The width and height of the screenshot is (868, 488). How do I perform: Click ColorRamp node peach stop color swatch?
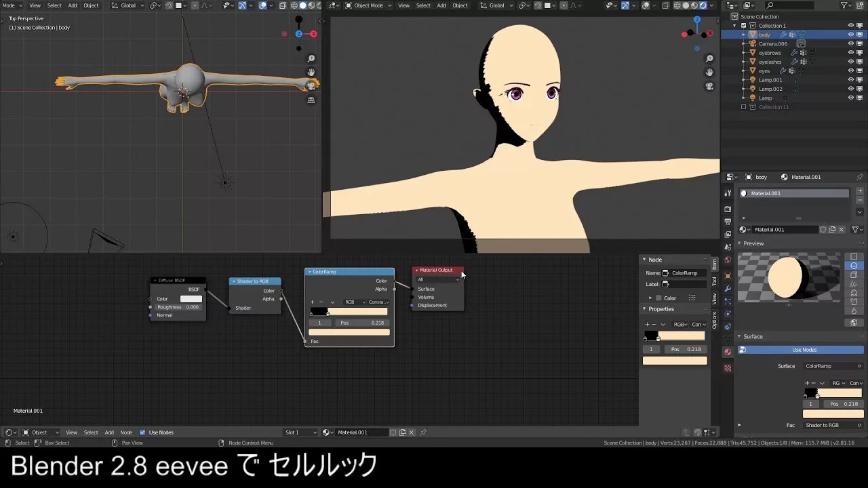(x=349, y=332)
